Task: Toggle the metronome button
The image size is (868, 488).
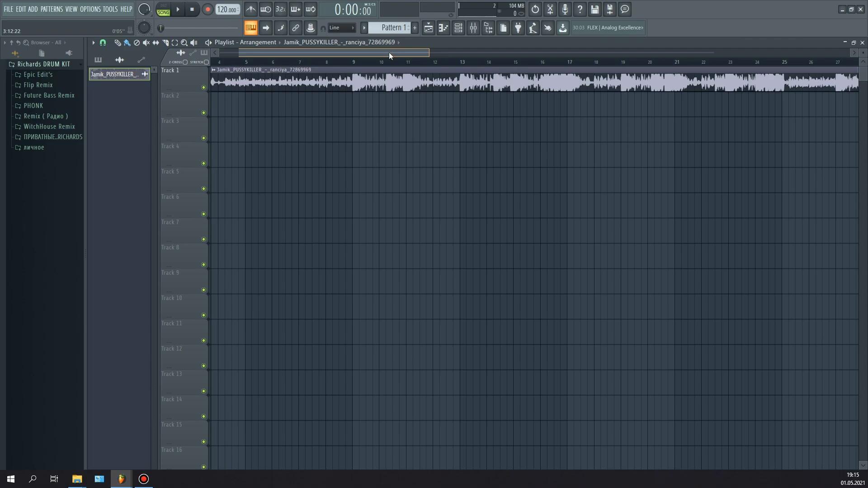Action: click(x=251, y=9)
